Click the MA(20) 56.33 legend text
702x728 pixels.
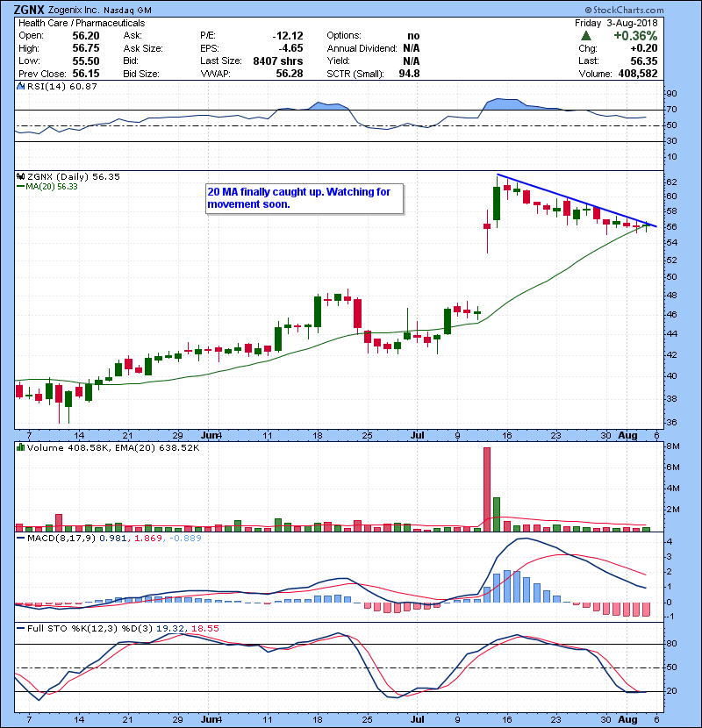click(x=52, y=187)
